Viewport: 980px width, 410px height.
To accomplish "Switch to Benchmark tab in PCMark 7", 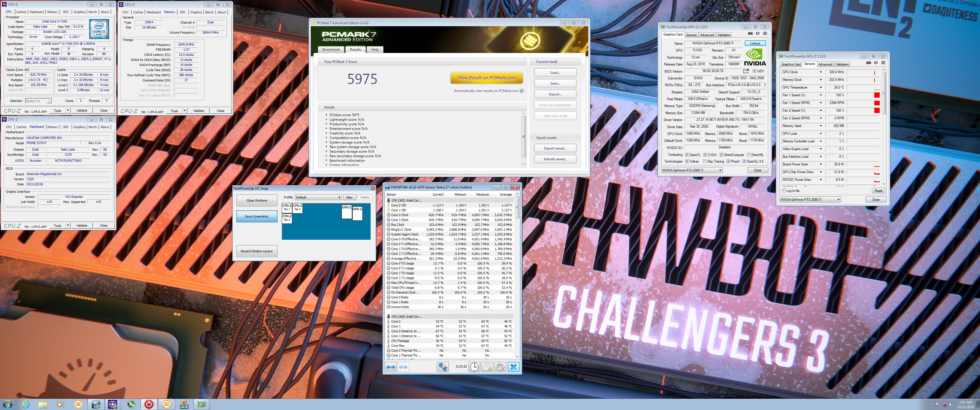I will 331,50.
